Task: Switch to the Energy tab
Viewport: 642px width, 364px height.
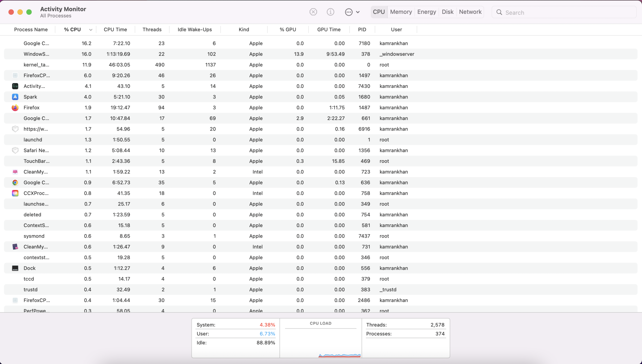Action: point(427,12)
